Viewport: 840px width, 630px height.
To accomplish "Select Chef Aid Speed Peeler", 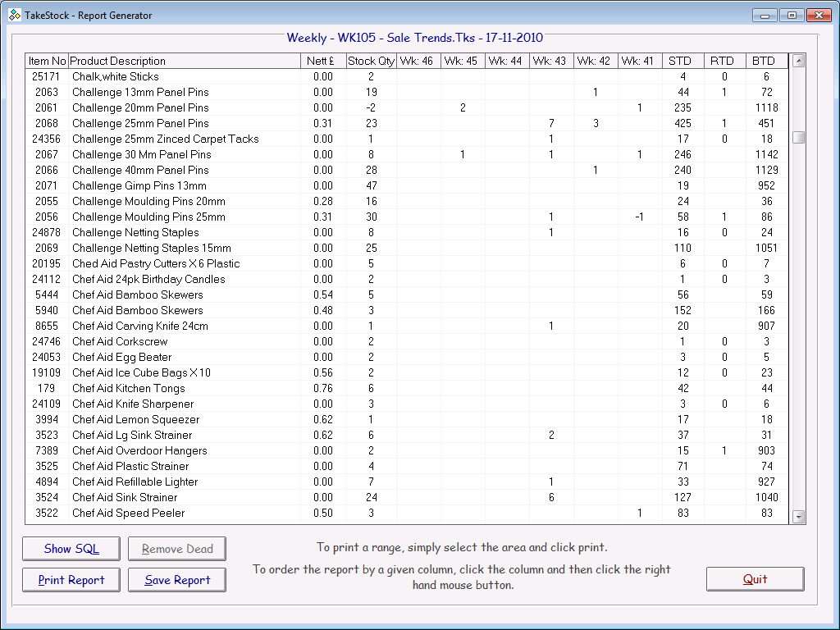I will click(128, 513).
